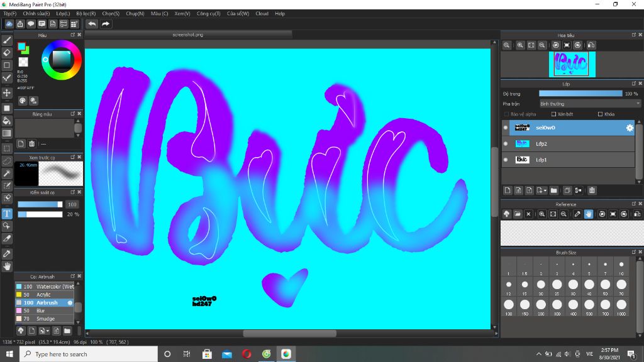The image size is (644, 362).
Task: Open the Cloud menu
Action: point(262,14)
